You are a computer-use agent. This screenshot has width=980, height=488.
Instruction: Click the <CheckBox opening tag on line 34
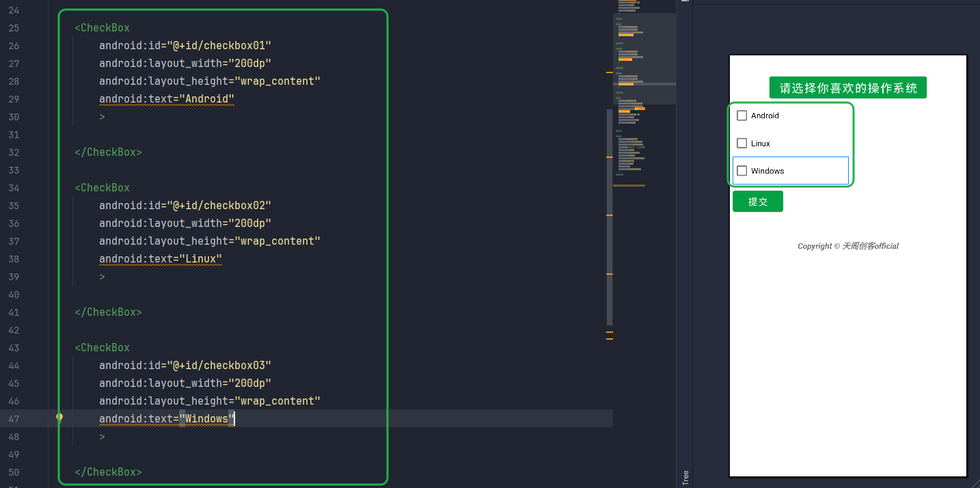(103, 188)
